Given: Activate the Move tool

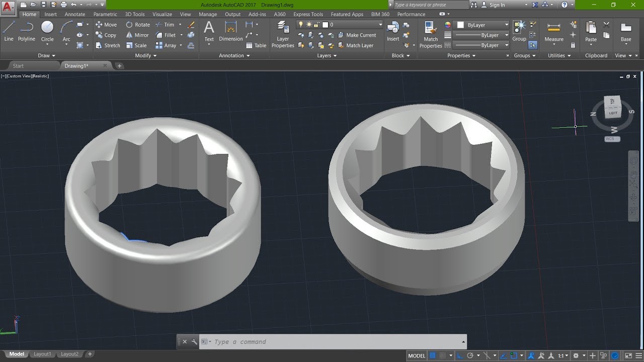Looking at the screenshot, I should click(106, 25).
